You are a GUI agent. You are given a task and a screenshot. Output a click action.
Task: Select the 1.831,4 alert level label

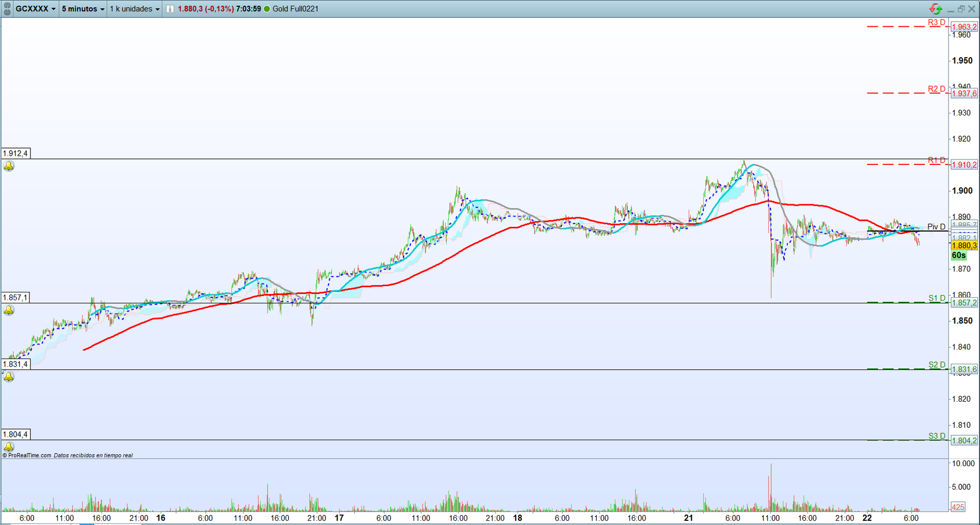[x=16, y=364]
